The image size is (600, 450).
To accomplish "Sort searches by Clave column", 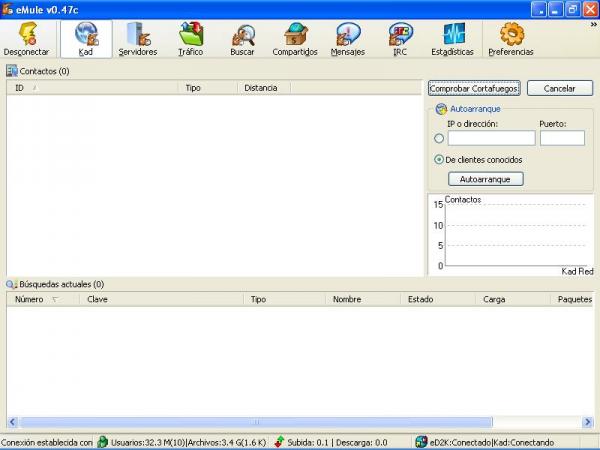I will point(161,299).
